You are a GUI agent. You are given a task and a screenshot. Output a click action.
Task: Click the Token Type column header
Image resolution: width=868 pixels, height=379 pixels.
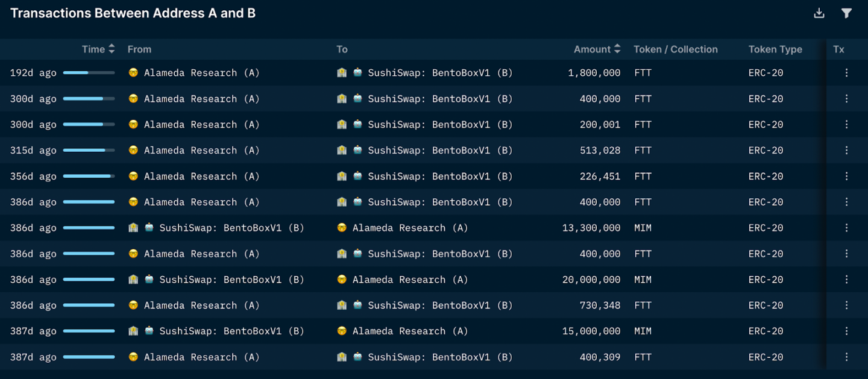(775, 49)
